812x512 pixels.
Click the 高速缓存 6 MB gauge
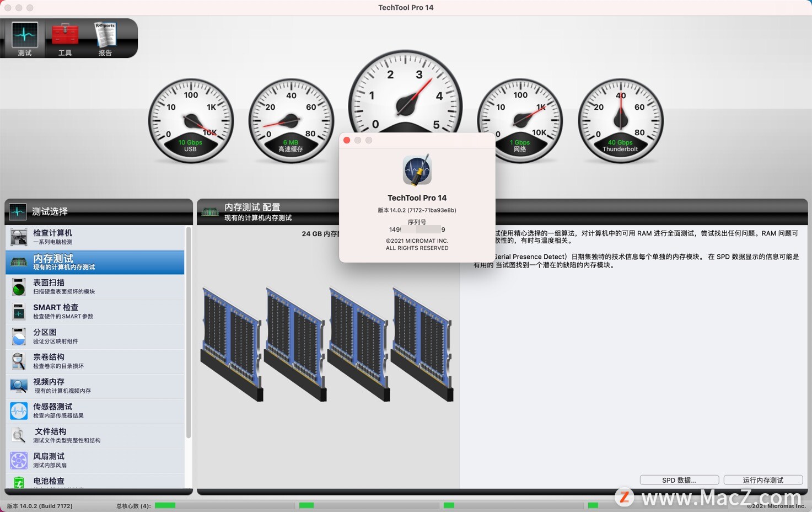point(291,121)
